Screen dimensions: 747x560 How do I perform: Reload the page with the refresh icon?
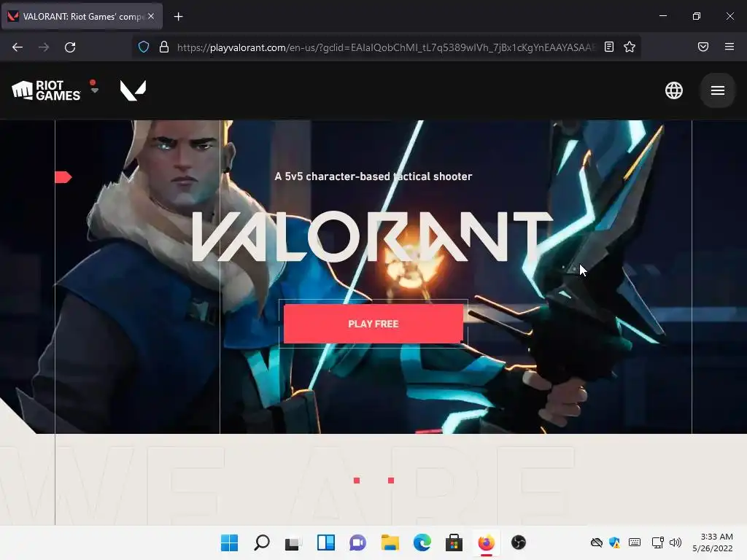coord(70,47)
